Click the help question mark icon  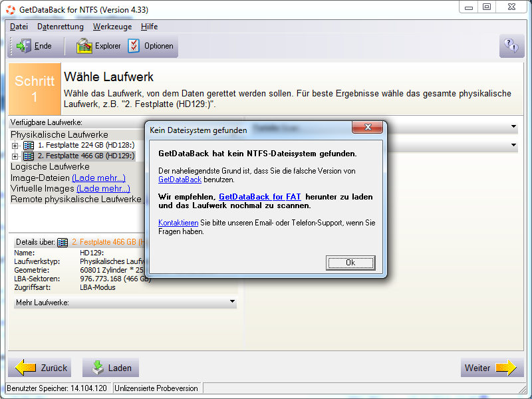(511, 45)
